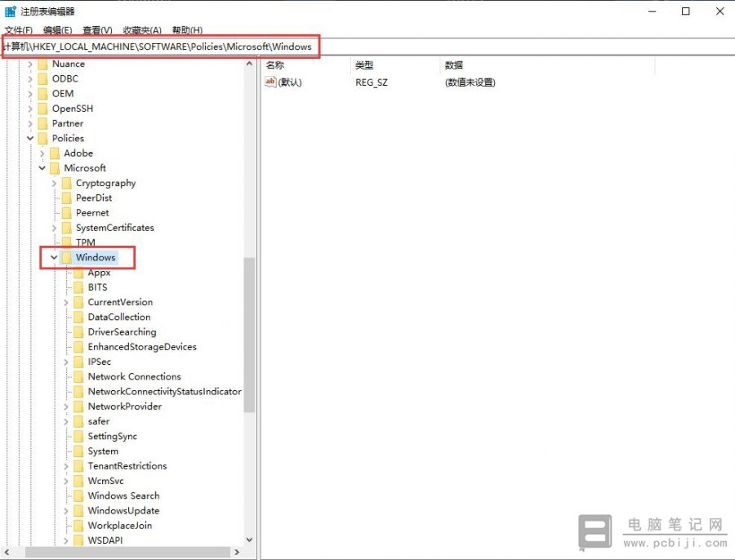735x560 pixels.
Task: Select the NetworkConnectivityStatusIndicator key
Action: click(164, 392)
